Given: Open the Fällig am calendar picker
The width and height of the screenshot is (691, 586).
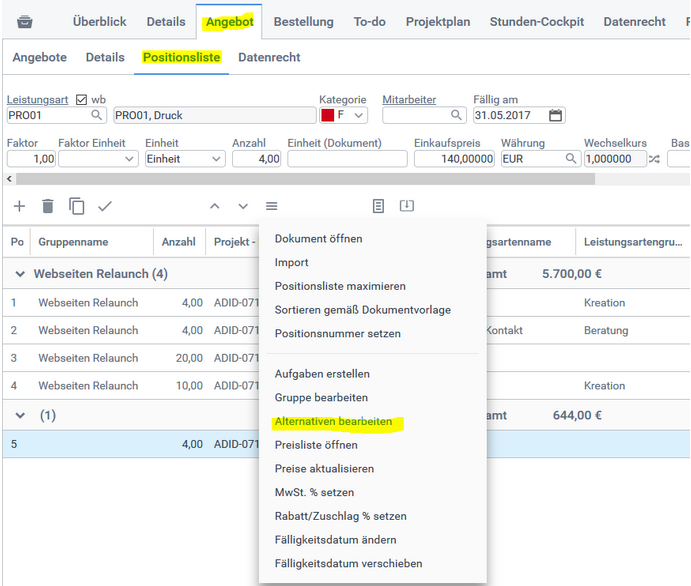Looking at the screenshot, I should pyautogui.click(x=555, y=115).
